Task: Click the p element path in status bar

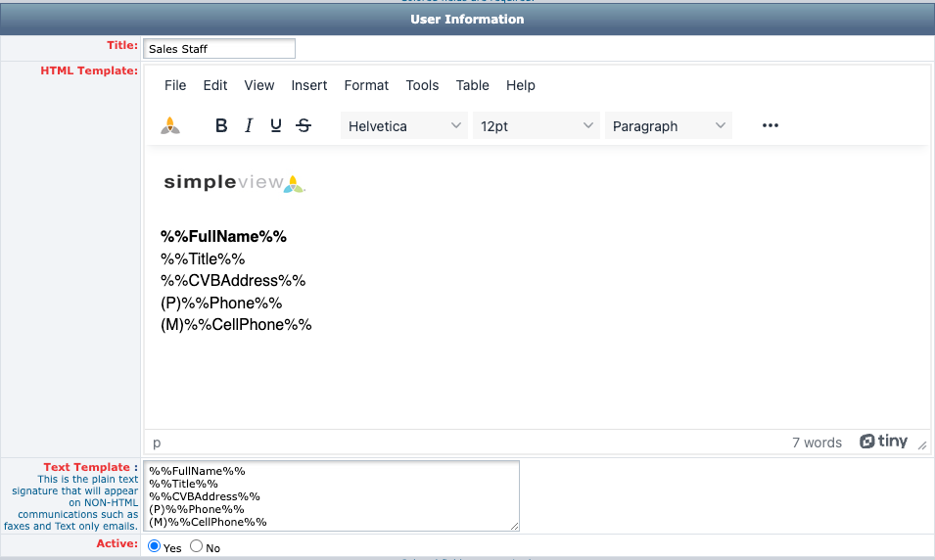Action: pyautogui.click(x=157, y=443)
